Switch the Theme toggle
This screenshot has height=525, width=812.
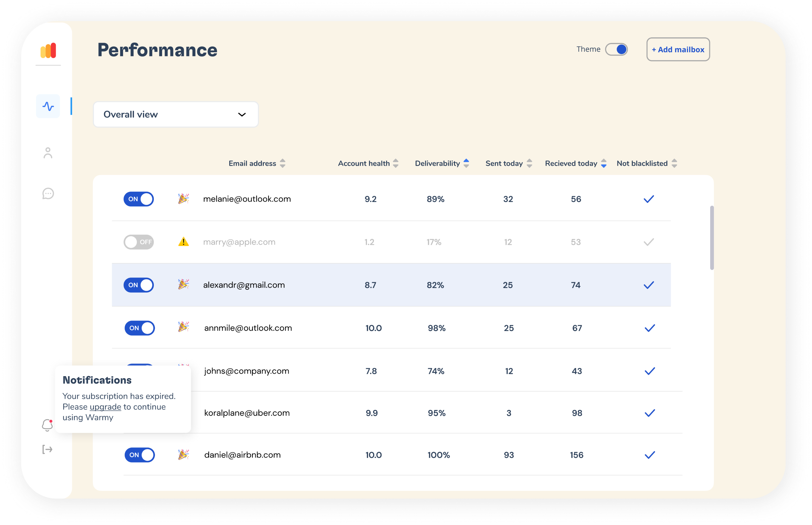coord(616,49)
